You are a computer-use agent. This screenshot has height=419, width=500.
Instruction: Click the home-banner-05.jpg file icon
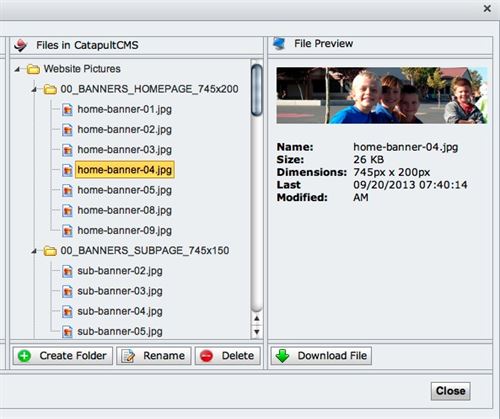tap(67, 190)
